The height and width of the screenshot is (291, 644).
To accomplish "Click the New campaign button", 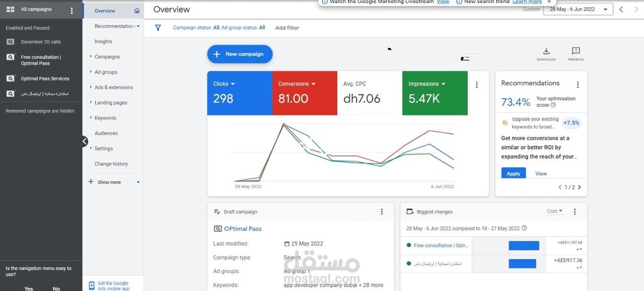I will (240, 54).
